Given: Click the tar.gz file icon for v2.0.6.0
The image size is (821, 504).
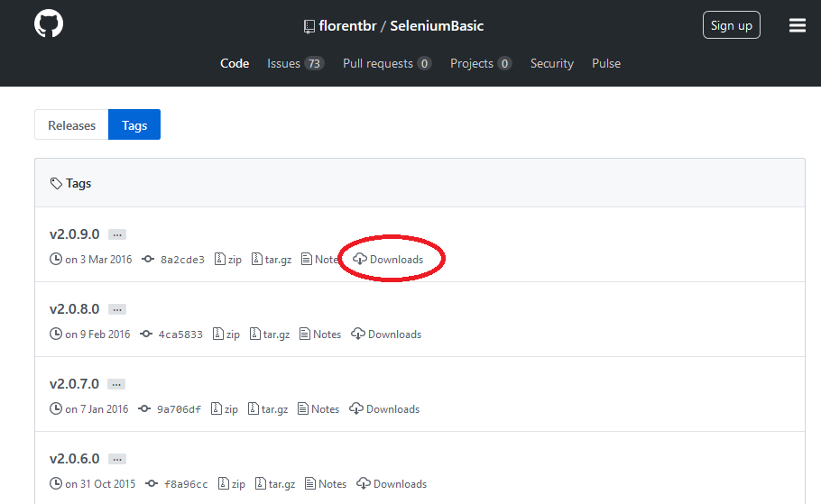Looking at the screenshot, I should [x=260, y=483].
